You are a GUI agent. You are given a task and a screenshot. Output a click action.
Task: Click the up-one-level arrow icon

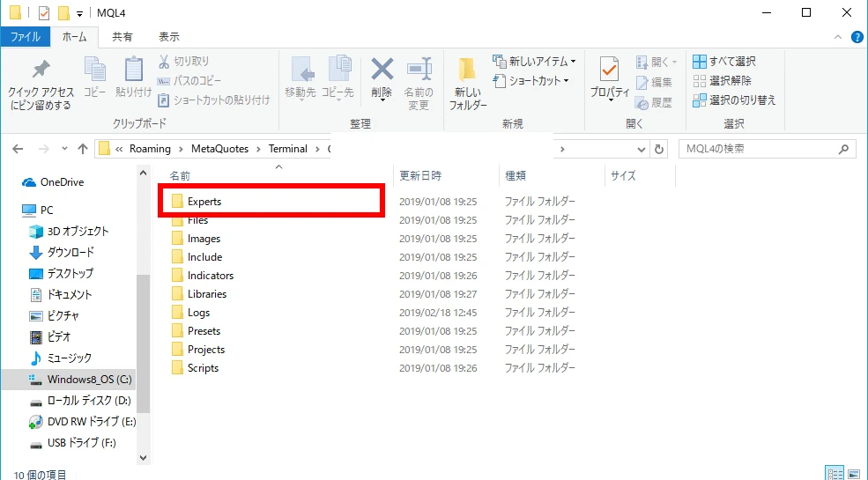82,149
